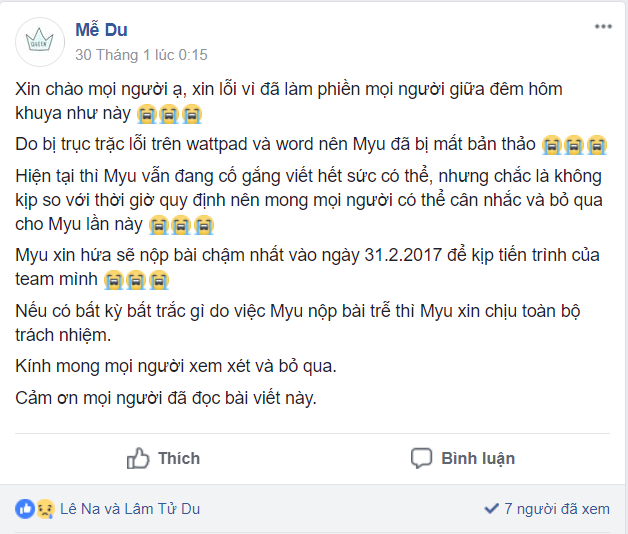
Task: View reactors Lê Na và Lâm Tử Du
Action: coord(130,509)
